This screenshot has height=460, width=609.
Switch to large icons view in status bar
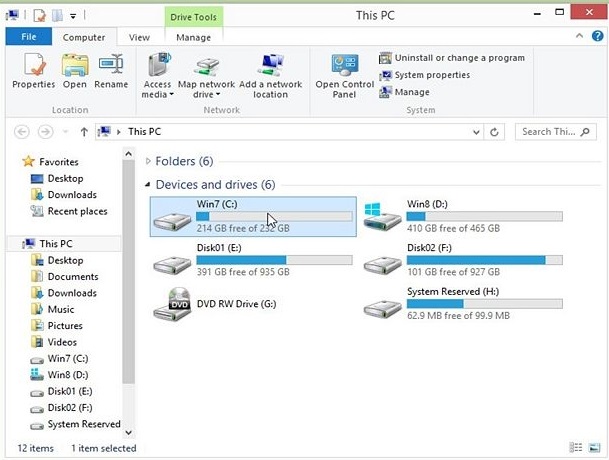pyautogui.click(x=595, y=448)
